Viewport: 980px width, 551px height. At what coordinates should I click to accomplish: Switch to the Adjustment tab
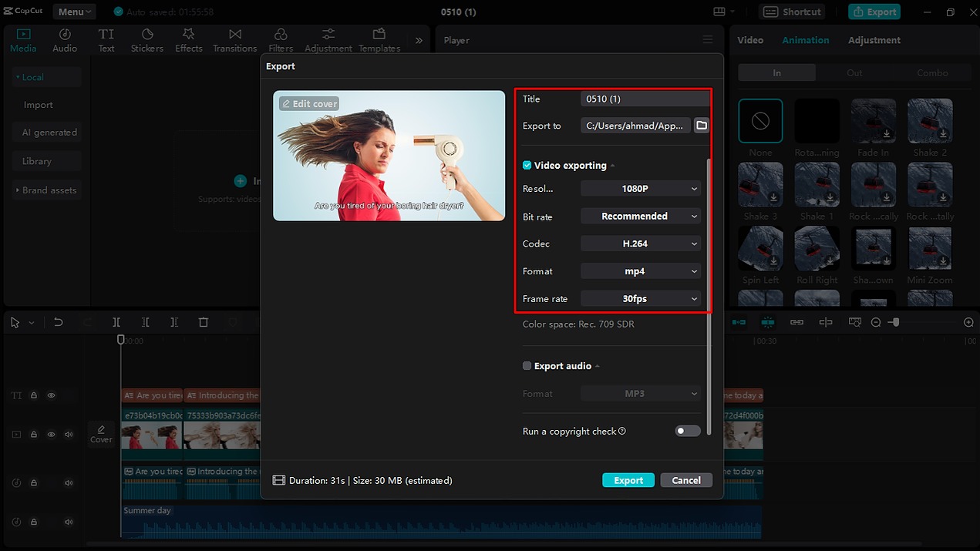point(874,39)
